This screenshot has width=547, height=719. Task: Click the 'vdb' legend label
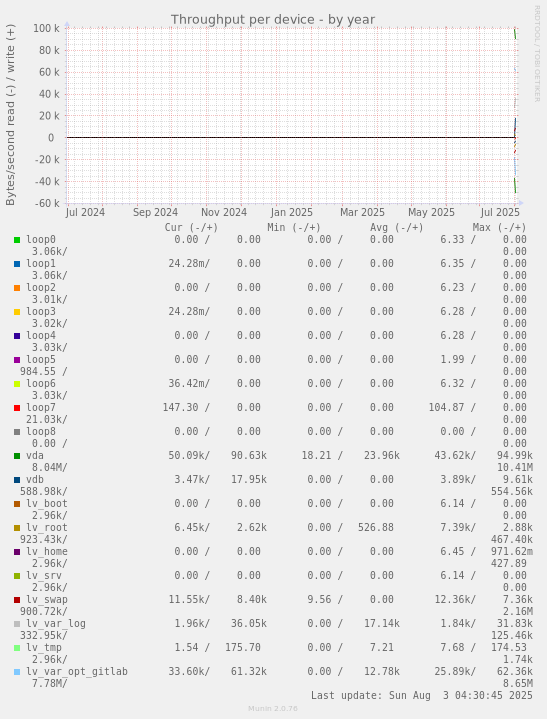click(35, 479)
